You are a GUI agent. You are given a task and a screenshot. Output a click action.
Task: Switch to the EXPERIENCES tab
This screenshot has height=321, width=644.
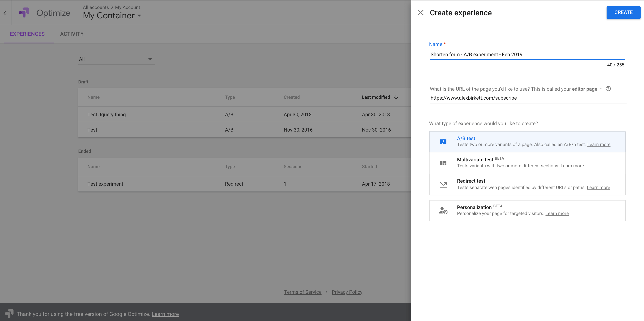(x=27, y=34)
